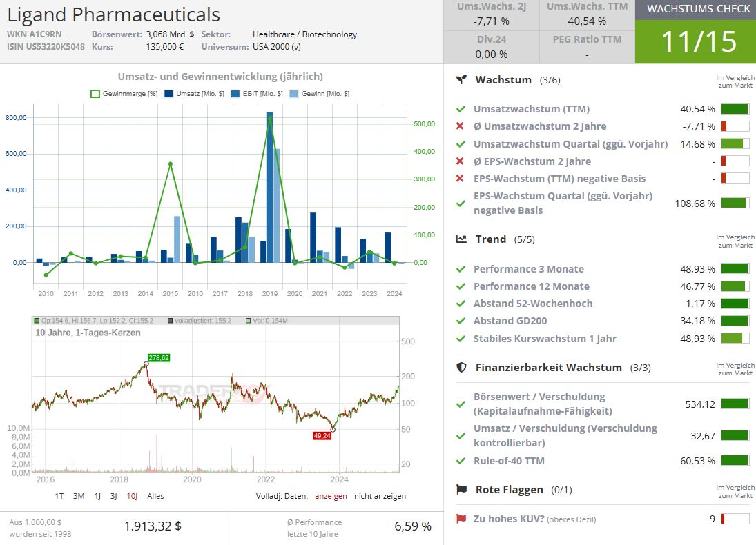Click the checkmark beside Stabiles Kurswachstum 1 Jahr
Image resolution: width=756 pixels, height=545 pixels.
[x=461, y=339]
